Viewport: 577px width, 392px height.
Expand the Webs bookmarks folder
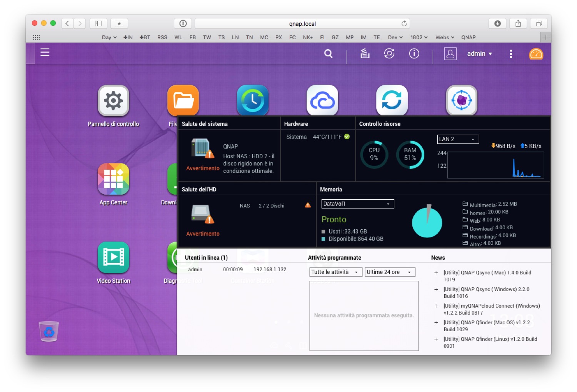pos(445,37)
